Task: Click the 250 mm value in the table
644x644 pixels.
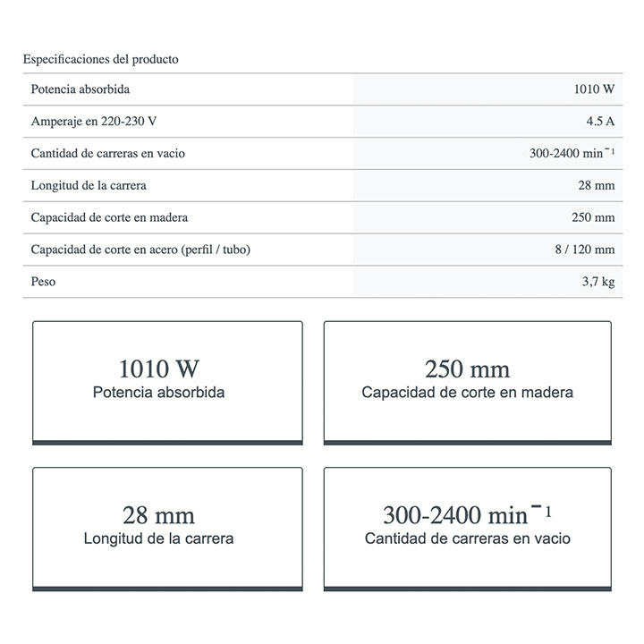Action: click(593, 217)
